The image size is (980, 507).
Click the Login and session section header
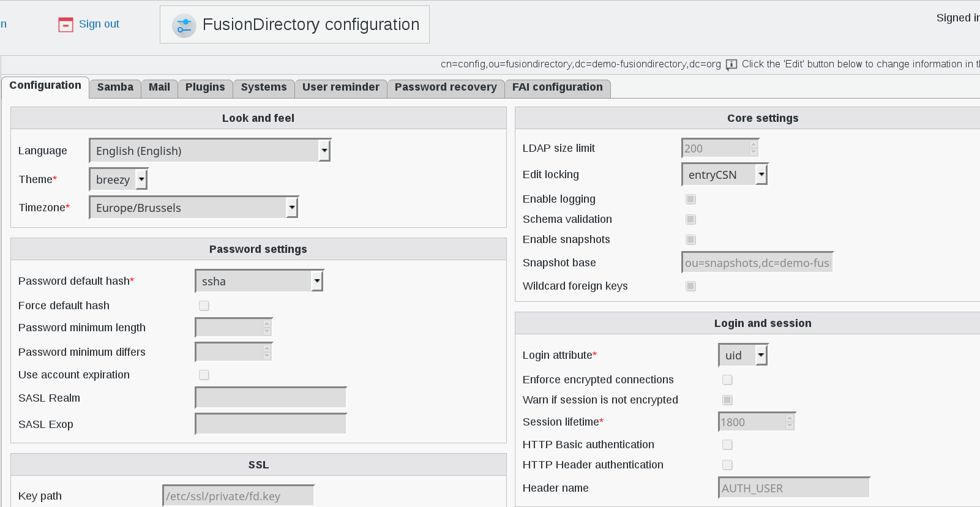747,323
